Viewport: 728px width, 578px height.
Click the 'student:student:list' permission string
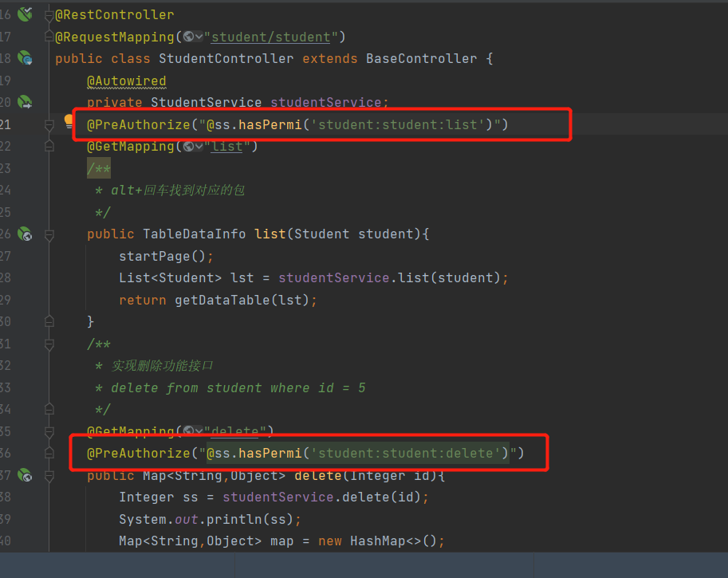coord(398,124)
